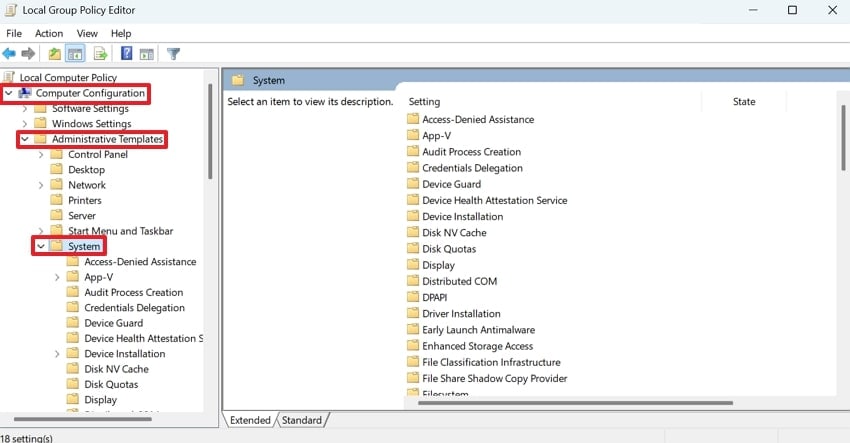Select File Classification Infrastructure in list
The image size is (850, 443).
[x=491, y=362]
